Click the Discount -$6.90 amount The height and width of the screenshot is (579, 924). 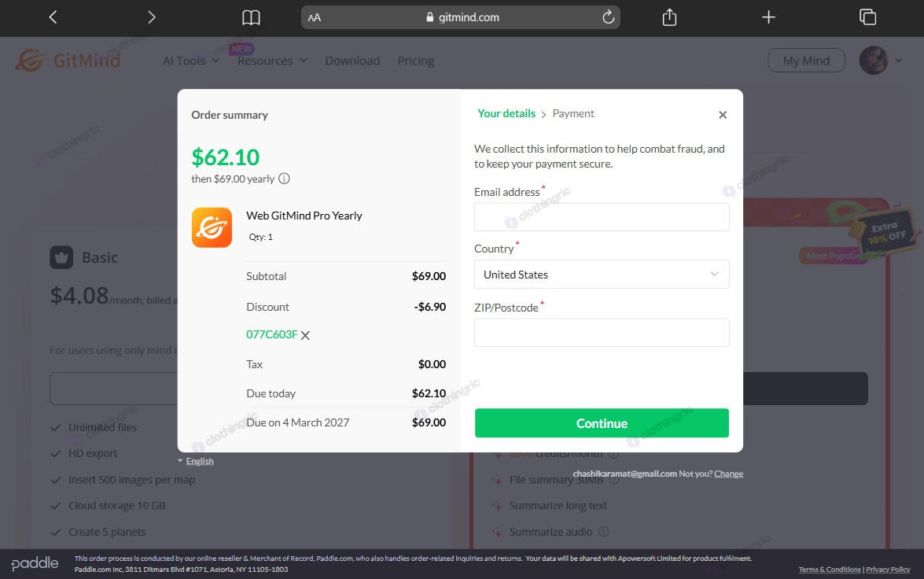click(x=429, y=307)
